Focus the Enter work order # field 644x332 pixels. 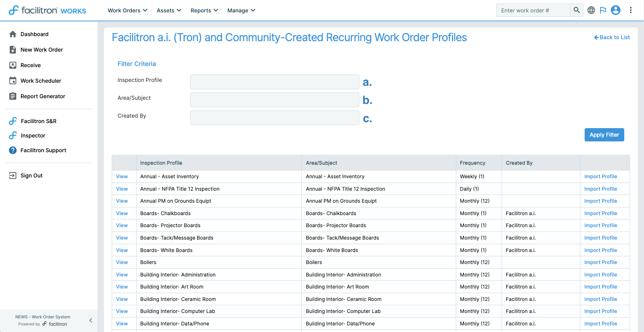pos(533,10)
